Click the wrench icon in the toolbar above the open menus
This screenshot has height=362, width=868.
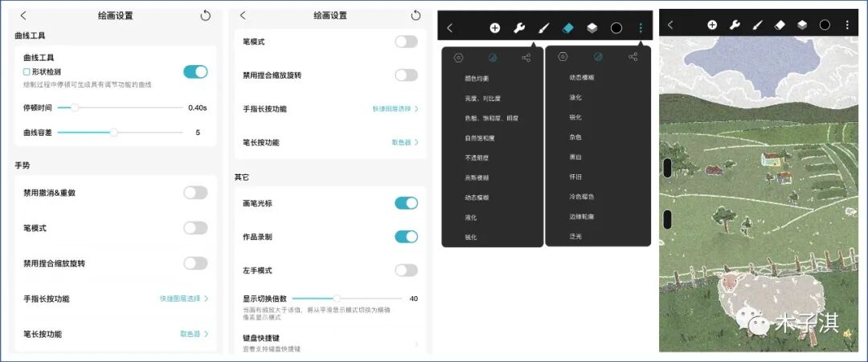pyautogui.click(x=518, y=27)
